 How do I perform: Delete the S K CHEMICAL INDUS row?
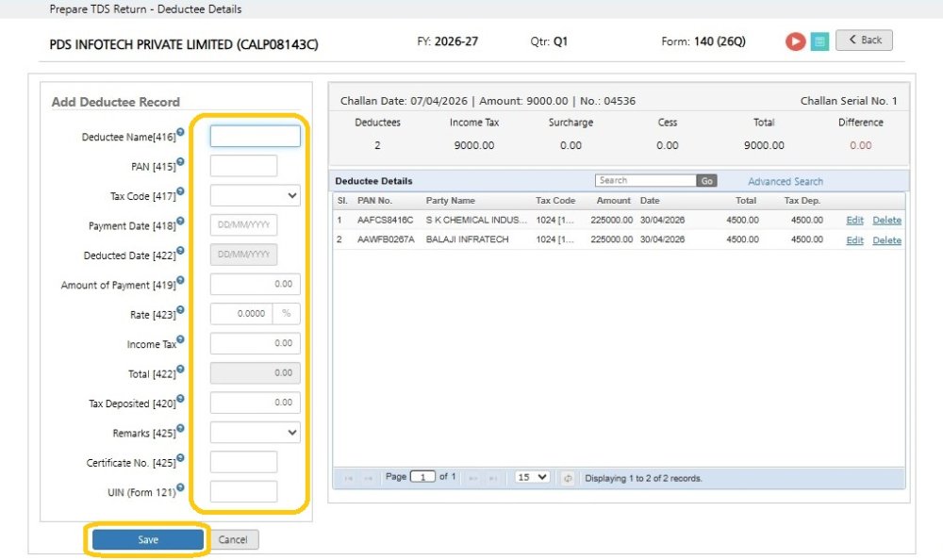tap(887, 221)
